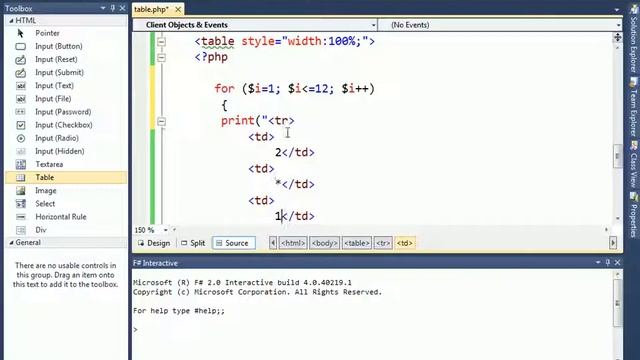Select the Horizontal Rule item
This screenshot has height=360, width=640.
pyautogui.click(x=66, y=217)
